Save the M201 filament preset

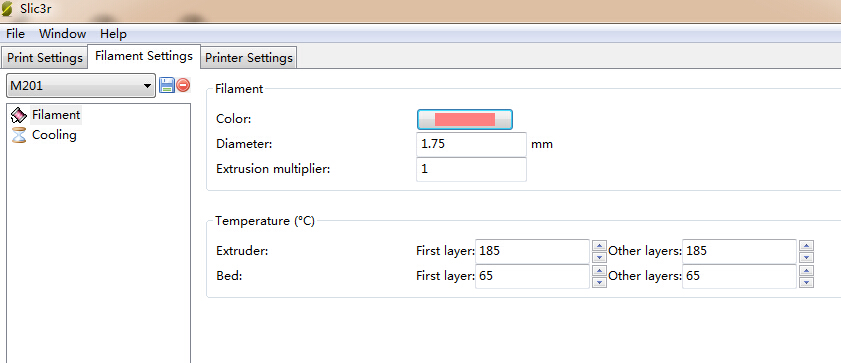(x=167, y=85)
